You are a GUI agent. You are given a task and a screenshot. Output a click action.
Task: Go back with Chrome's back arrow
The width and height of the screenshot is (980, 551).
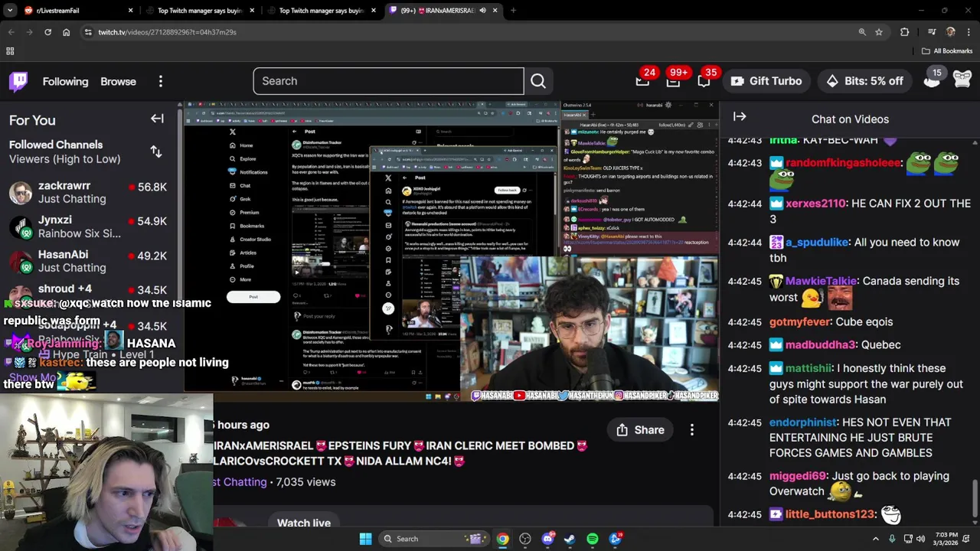(x=11, y=32)
